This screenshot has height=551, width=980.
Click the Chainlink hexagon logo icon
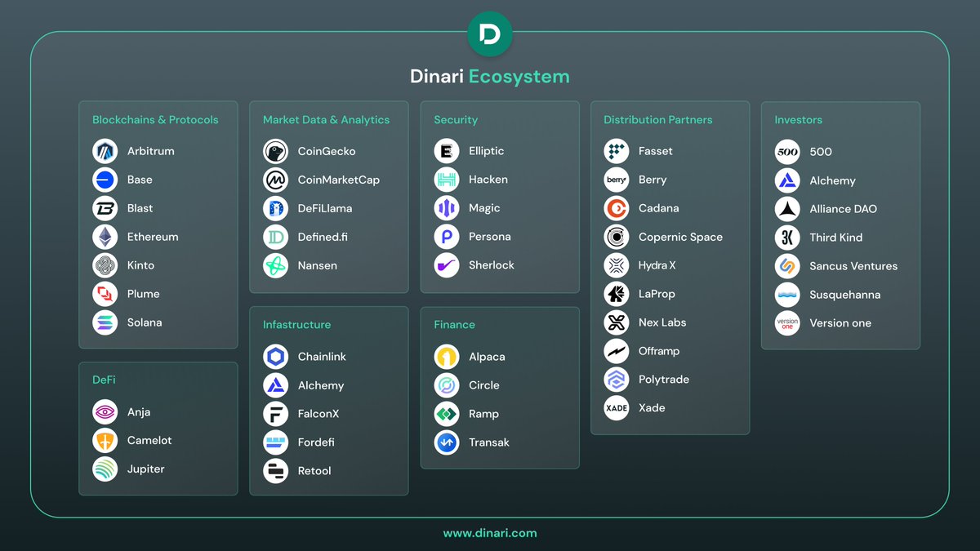click(276, 357)
